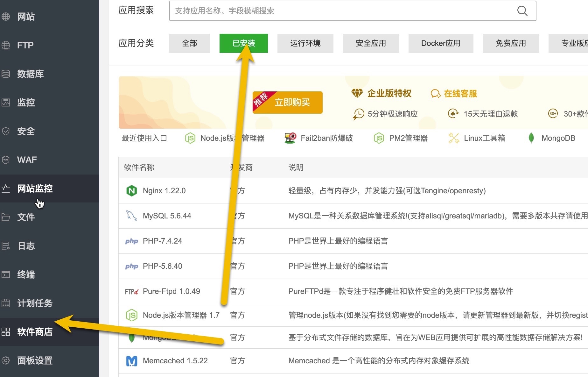Click Nginx 1.22.0 software name
Image resolution: width=588 pixels, height=377 pixels.
(164, 191)
